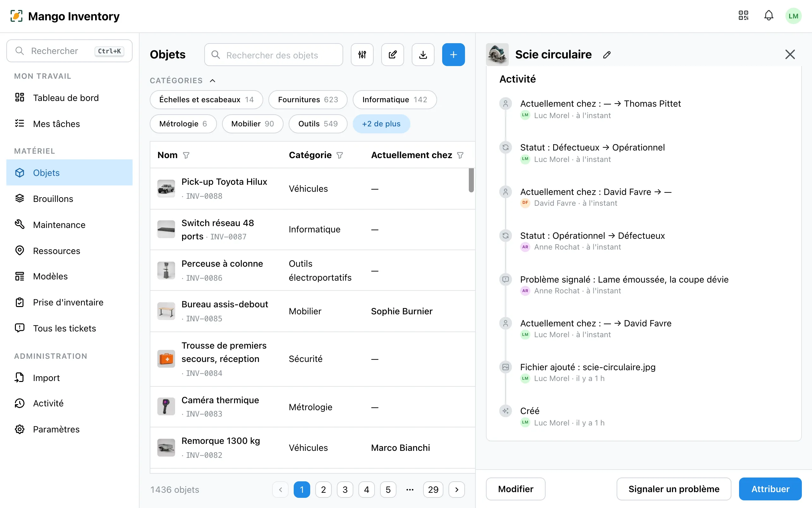Go to next page arrow
The image size is (812, 508).
[456, 490]
